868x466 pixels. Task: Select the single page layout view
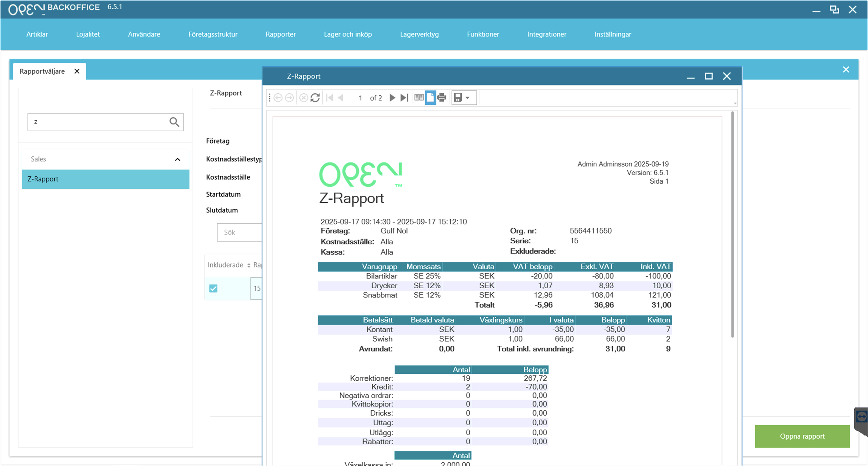430,97
